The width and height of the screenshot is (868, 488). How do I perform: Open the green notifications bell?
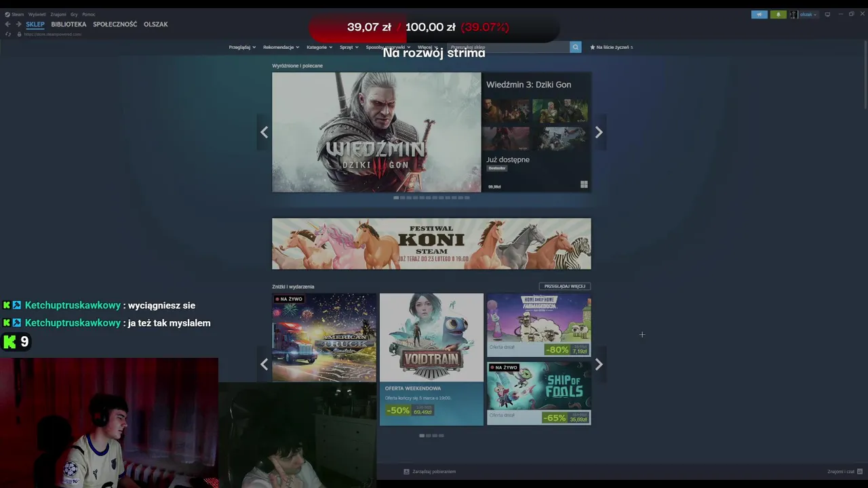778,14
